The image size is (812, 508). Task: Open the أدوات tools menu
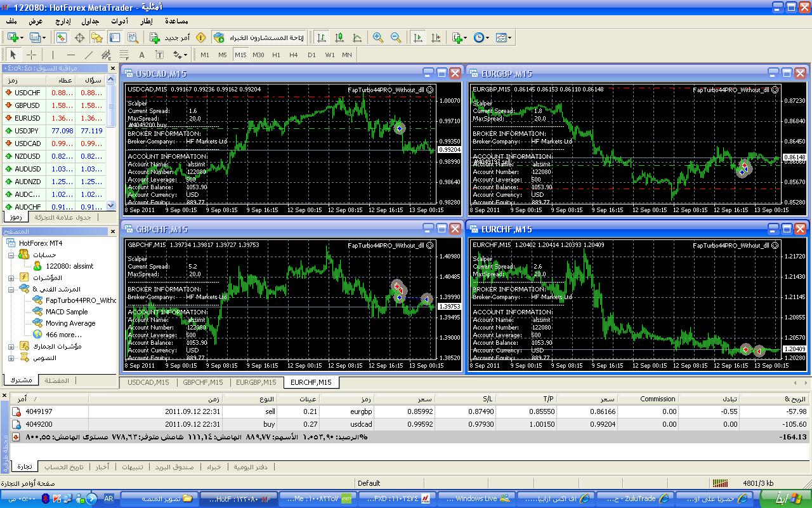(119, 21)
